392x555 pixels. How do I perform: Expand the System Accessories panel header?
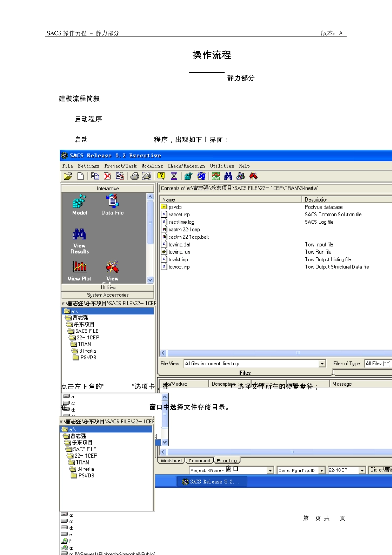point(108,295)
